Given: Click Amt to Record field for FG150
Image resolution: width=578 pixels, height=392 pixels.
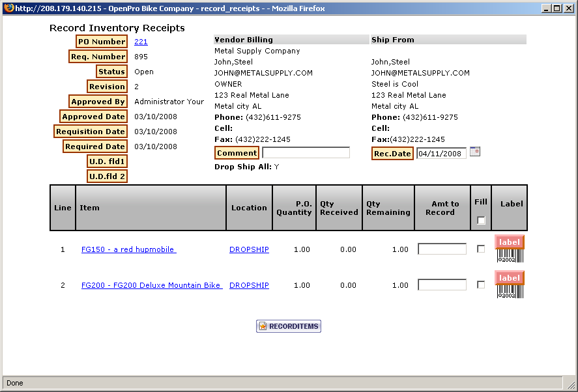Looking at the screenshot, I should pyautogui.click(x=442, y=249).
